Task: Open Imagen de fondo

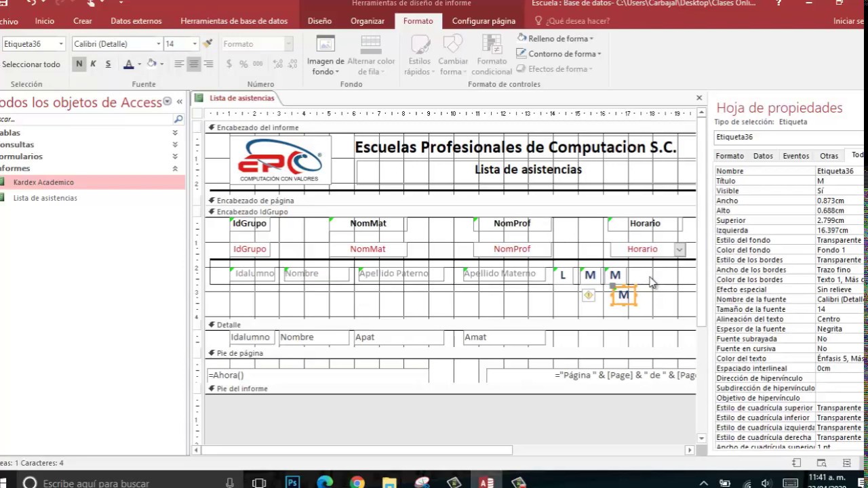Action: tap(325, 56)
